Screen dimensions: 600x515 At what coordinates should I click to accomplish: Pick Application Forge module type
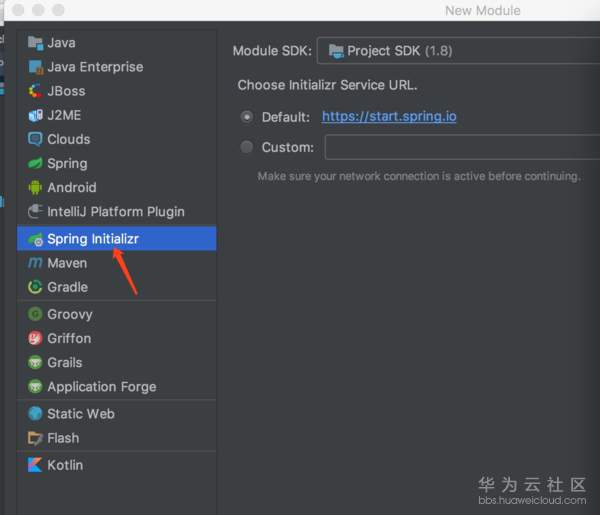pos(102,386)
